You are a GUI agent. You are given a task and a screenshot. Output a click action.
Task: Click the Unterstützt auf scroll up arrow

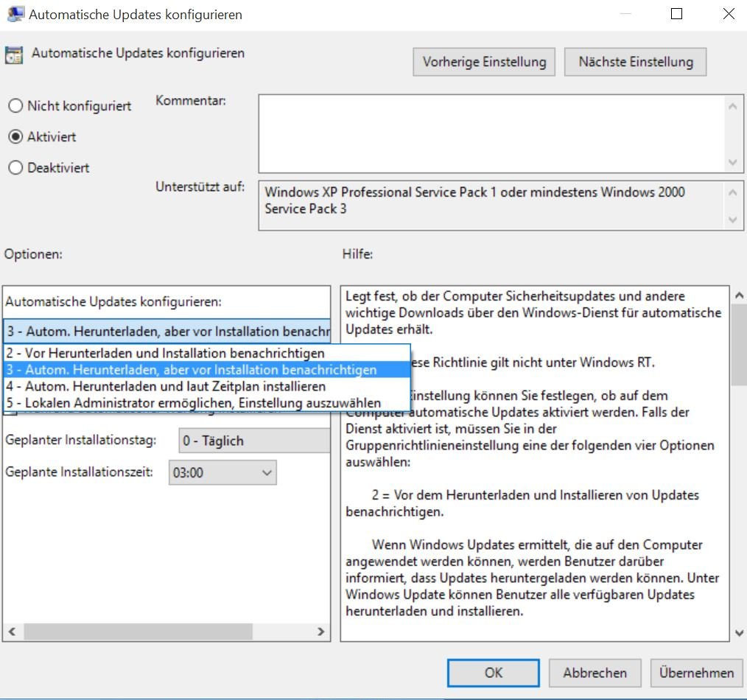pyautogui.click(x=733, y=192)
